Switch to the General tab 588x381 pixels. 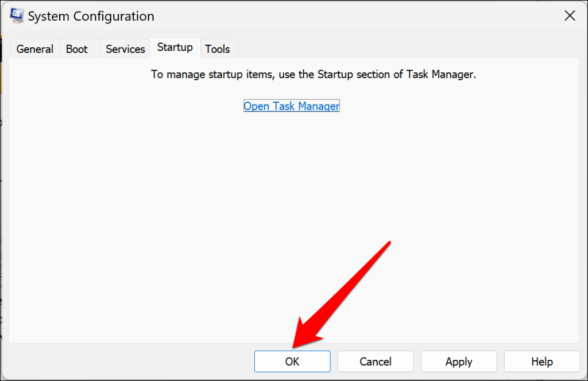34,49
